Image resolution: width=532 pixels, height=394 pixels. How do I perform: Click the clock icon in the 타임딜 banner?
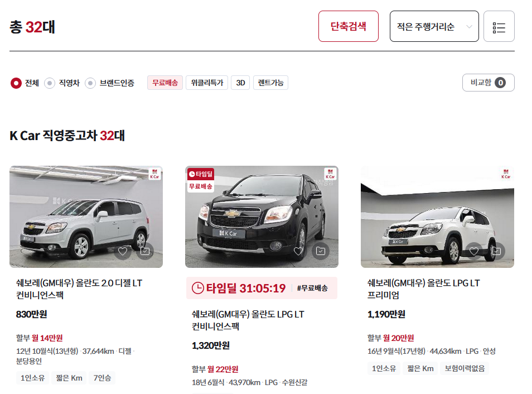click(197, 287)
